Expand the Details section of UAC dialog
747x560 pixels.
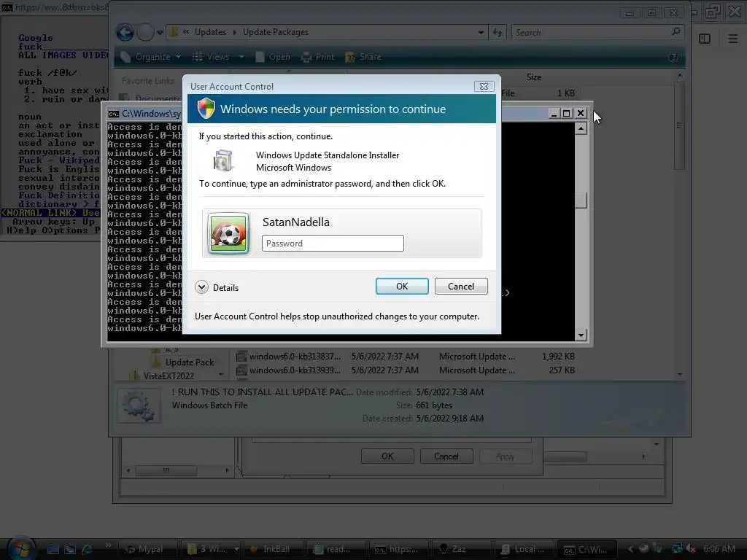(217, 287)
